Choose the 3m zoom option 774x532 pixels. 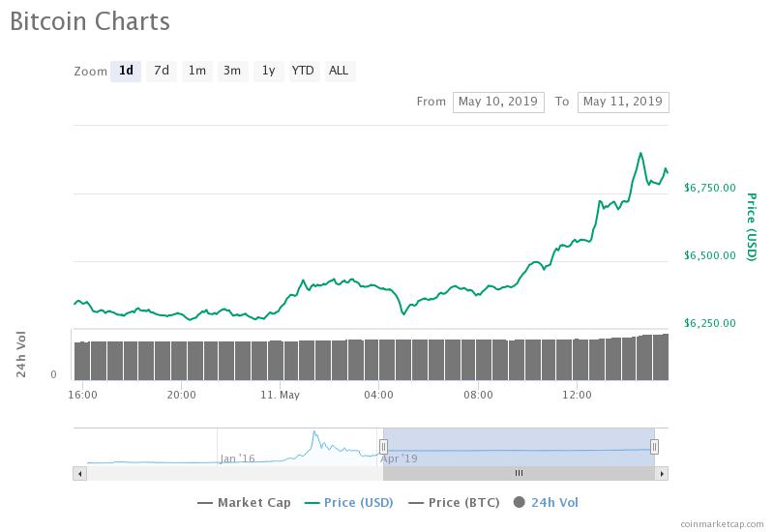click(232, 71)
